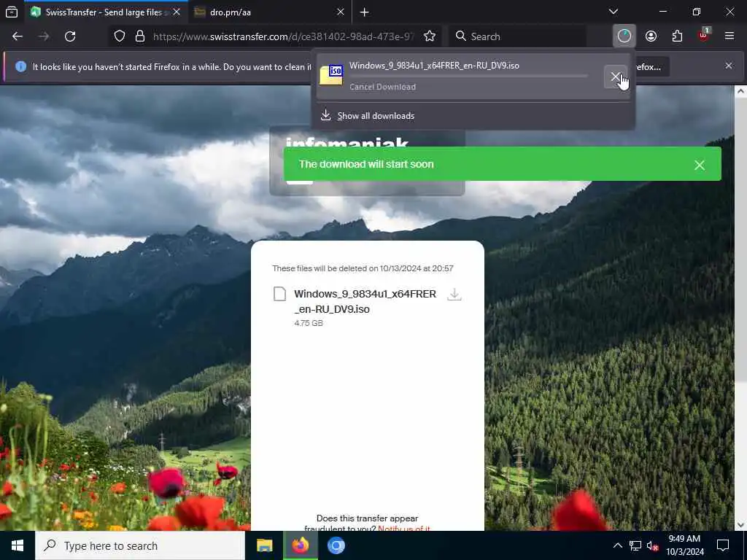Click the Firefox taskbar icon

pyautogui.click(x=300, y=545)
